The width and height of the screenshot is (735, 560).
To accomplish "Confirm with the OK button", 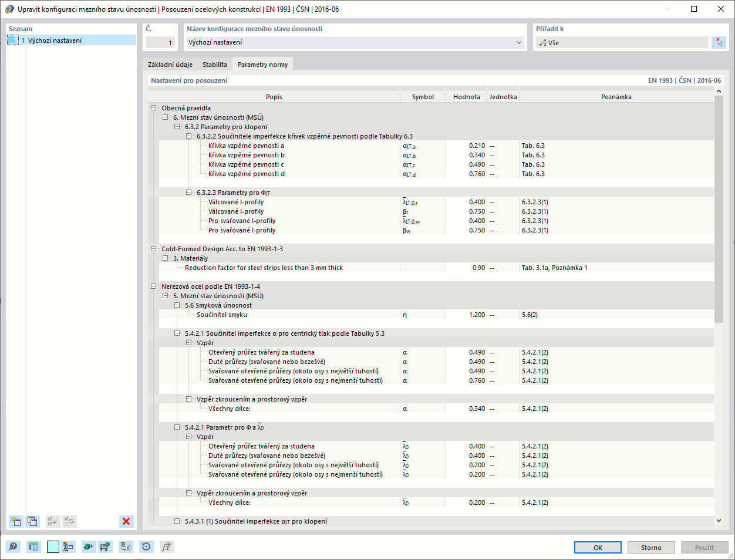I will (x=598, y=548).
